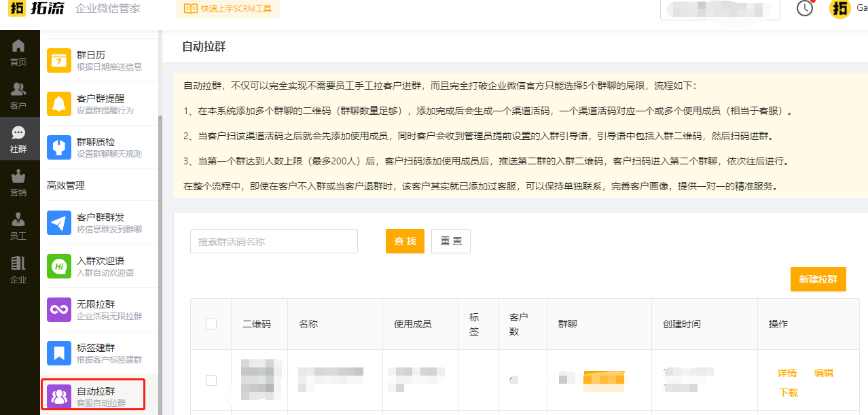
Task: Open the 客户 customers sidebar item
Action: (x=18, y=96)
